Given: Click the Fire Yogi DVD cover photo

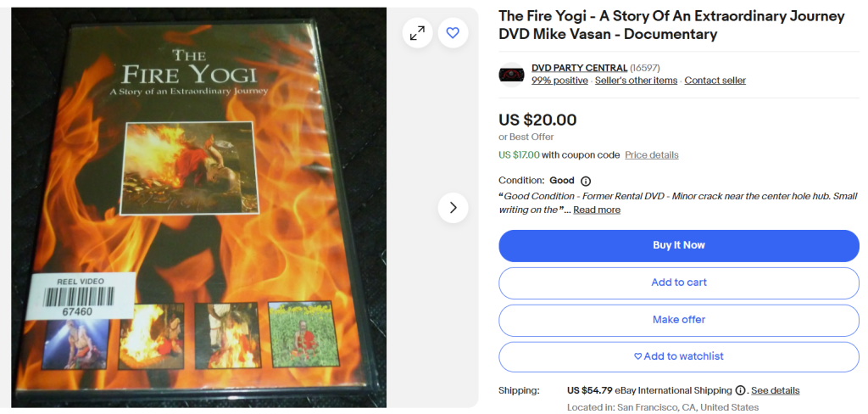Looking at the screenshot, I should pos(198,207).
